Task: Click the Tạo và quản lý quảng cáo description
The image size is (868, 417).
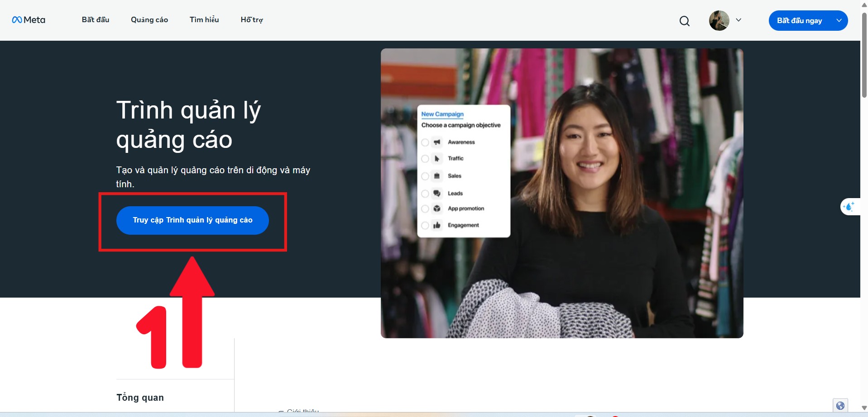Action: (x=213, y=177)
